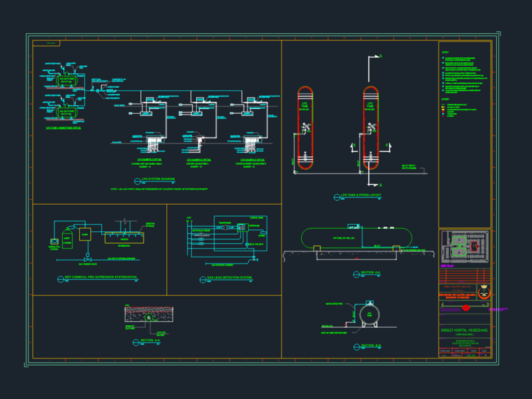
Task: Select the revision table in title block
Action: tap(464, 276)
